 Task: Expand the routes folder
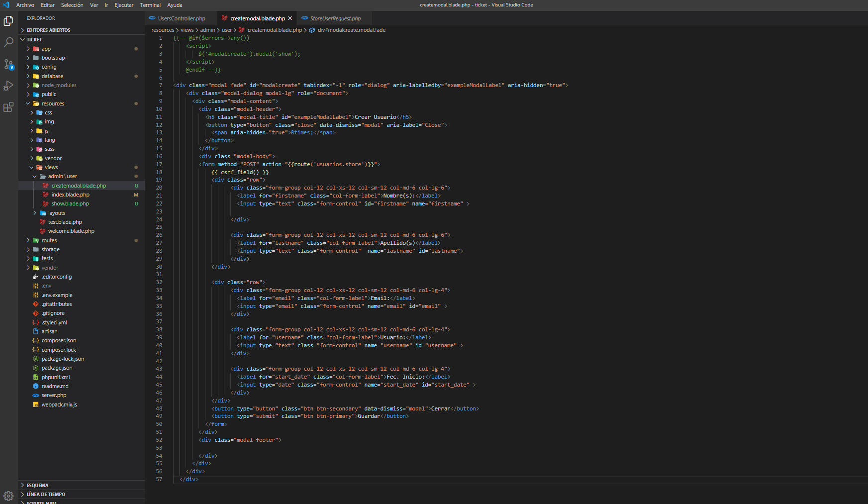[x=28, y=240]
